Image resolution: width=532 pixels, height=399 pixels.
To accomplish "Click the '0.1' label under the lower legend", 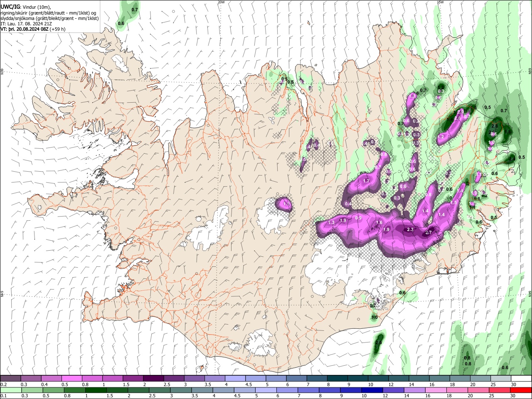I will pos(4,396).
